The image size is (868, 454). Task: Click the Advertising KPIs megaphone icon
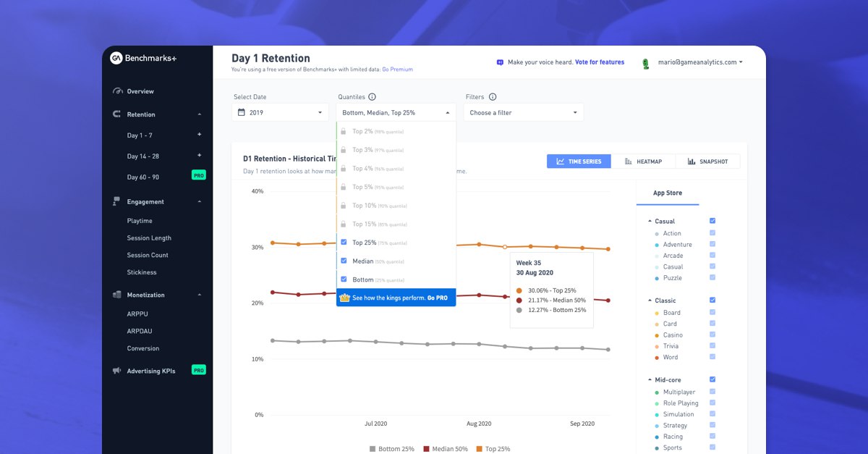click(x=117, y=371)
